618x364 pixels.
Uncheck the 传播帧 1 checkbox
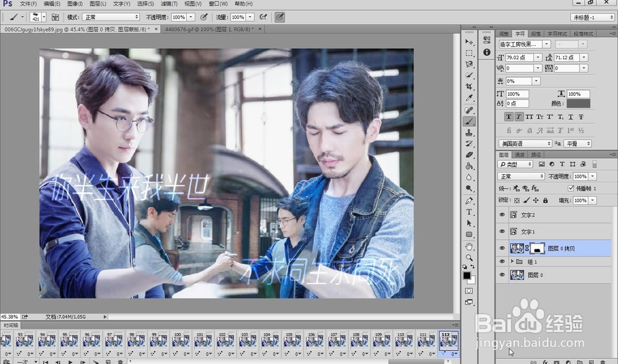click(x=570, y=188)
